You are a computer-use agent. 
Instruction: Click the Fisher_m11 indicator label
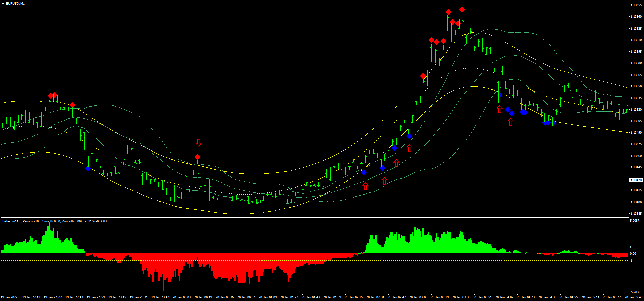(x=11, y=221)
